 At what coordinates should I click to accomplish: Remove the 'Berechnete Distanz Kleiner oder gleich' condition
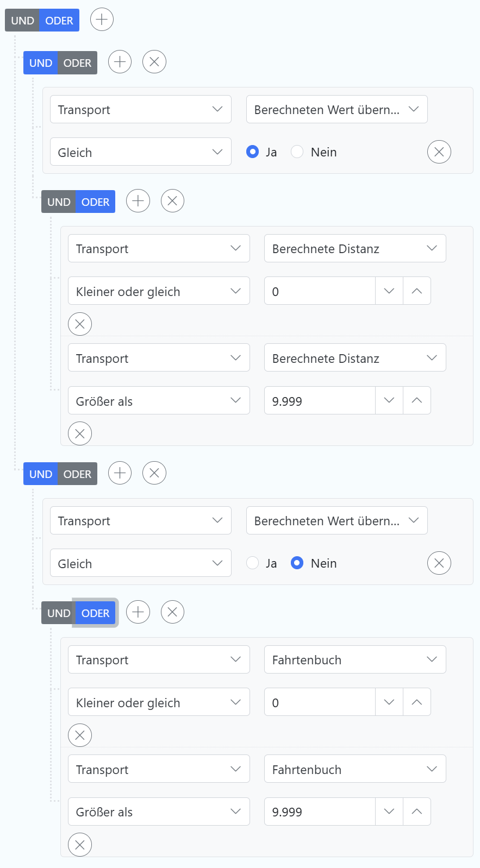80,324
